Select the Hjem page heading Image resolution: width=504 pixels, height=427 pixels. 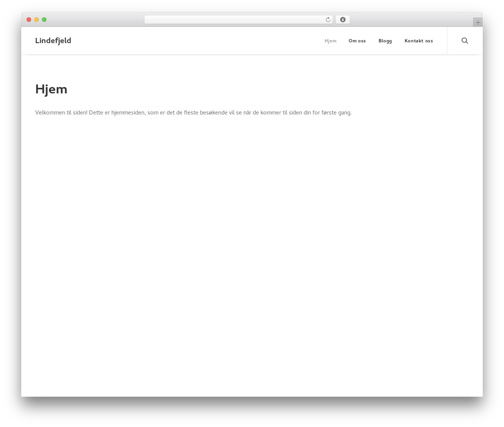(51, 89)
